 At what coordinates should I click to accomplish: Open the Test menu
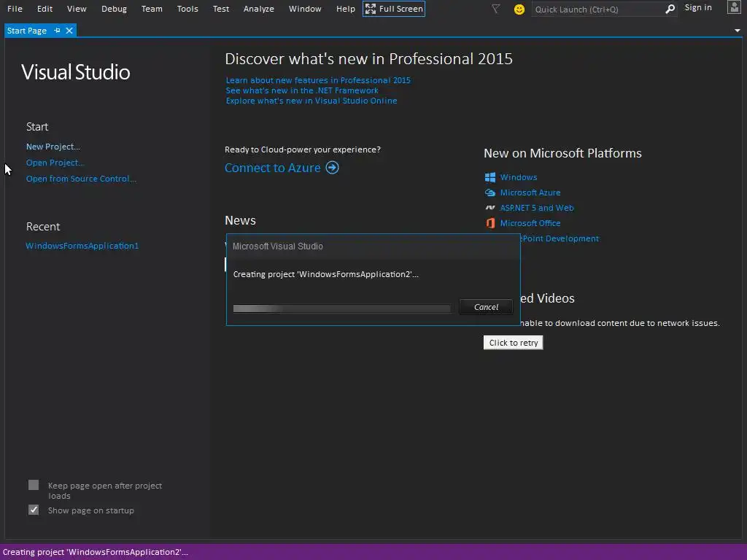221,9
